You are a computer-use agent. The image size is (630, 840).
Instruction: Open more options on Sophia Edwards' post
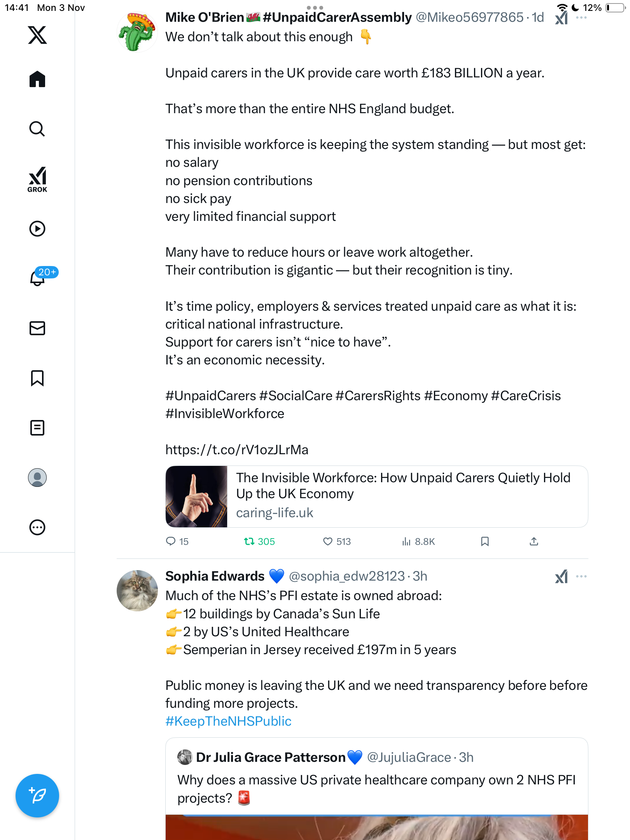tap(581, 576)
